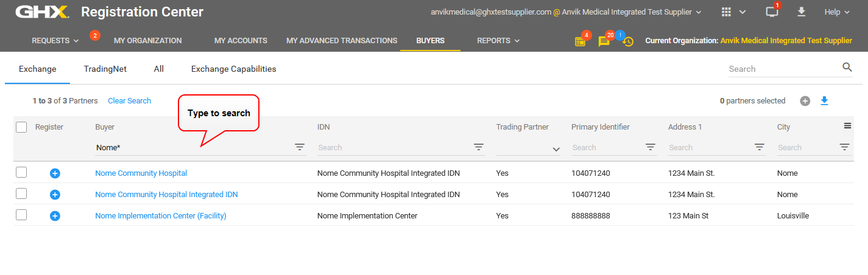This screenshot has height=275, width=868.
Task: Register Nome Community Hospital with plus icon
Action: point(55,173)
